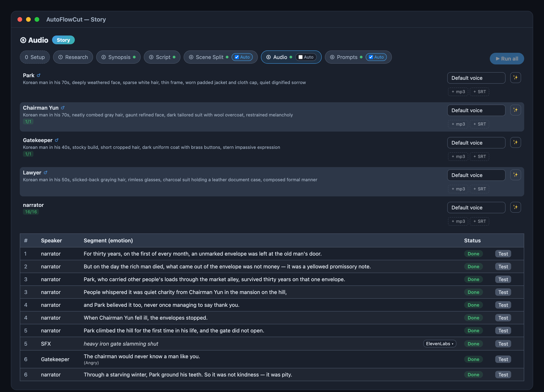544x392 pixels.
Task: Click the Gatekeeper speaker cell in the table
Action: 55,359
